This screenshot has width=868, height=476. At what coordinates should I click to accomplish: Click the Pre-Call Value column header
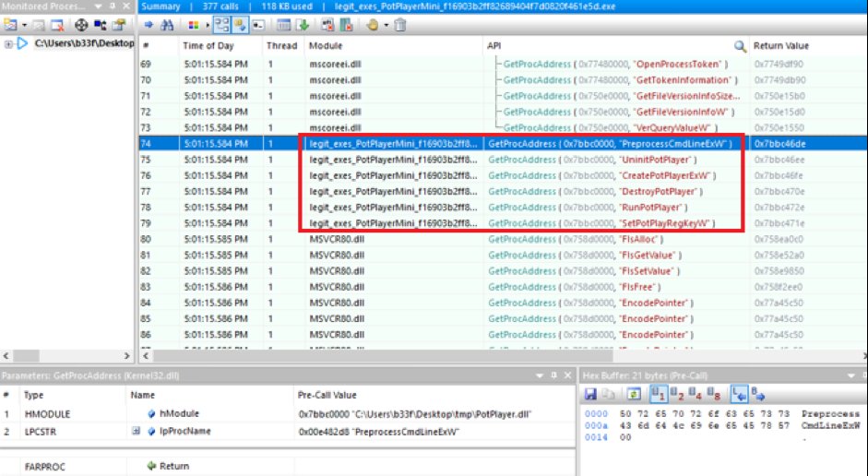[434, 395]
